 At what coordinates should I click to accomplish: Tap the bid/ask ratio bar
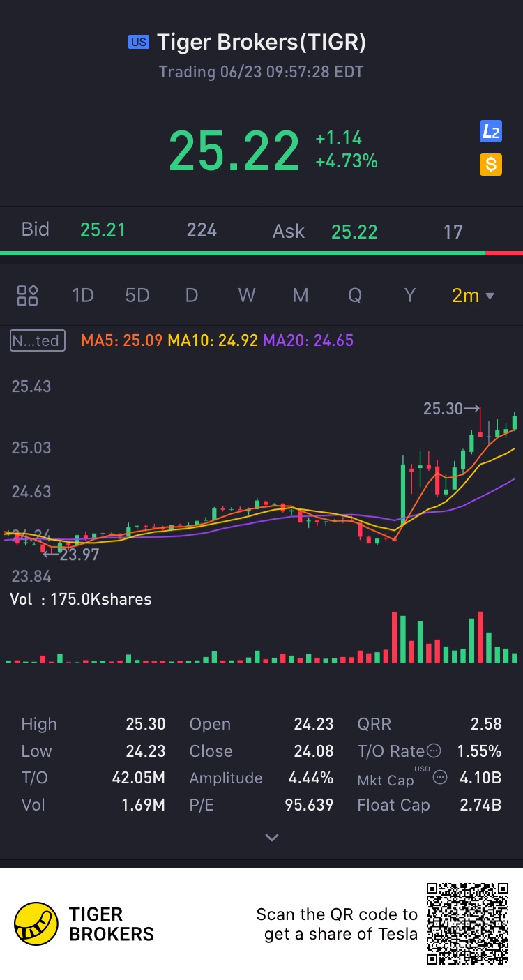click(x=261, y=252)
